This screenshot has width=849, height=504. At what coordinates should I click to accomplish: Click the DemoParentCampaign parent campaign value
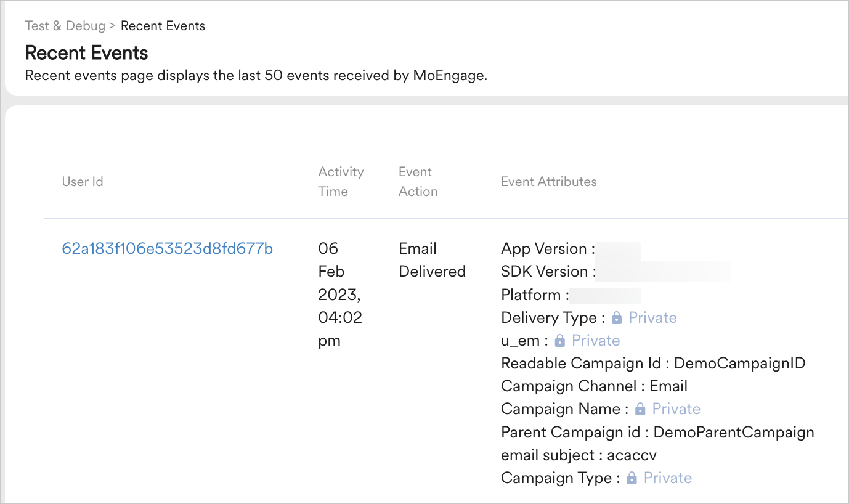pos(733,433)
